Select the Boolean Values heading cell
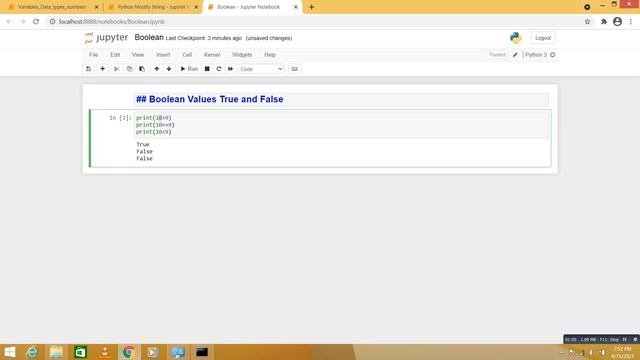Screen dimensions: 640x360 (341, 99)
